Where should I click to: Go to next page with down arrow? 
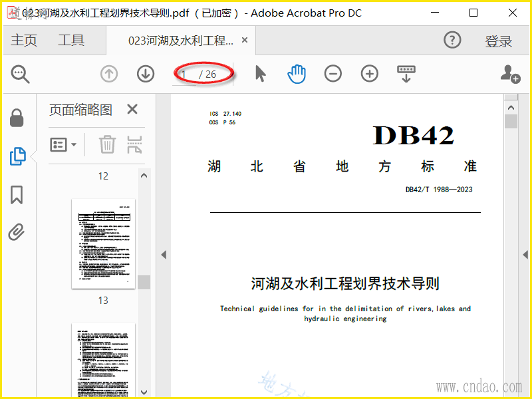(x=146, y=74)
